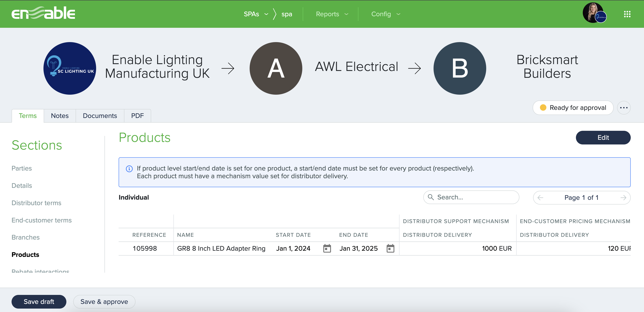This screenshot has width=644, height=312.
Task: Click the Enable logo in header
Action: (43, 13)
